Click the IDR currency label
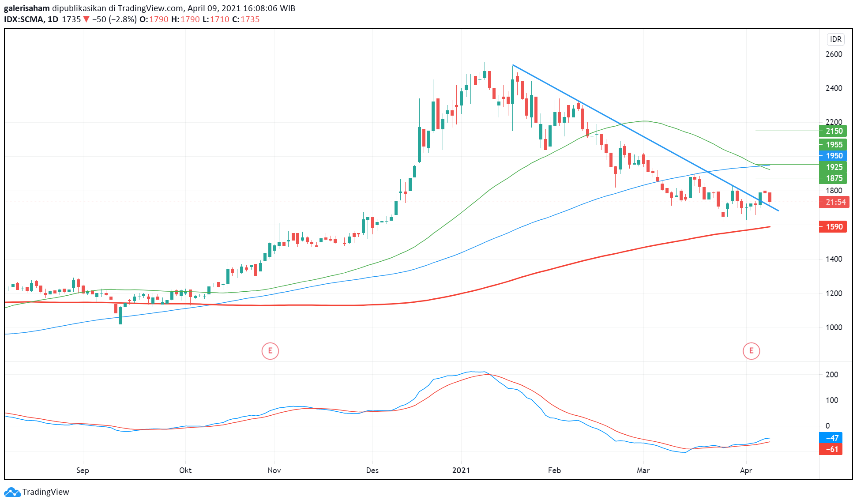The image size is (857, 504). [x=835, y=39]
